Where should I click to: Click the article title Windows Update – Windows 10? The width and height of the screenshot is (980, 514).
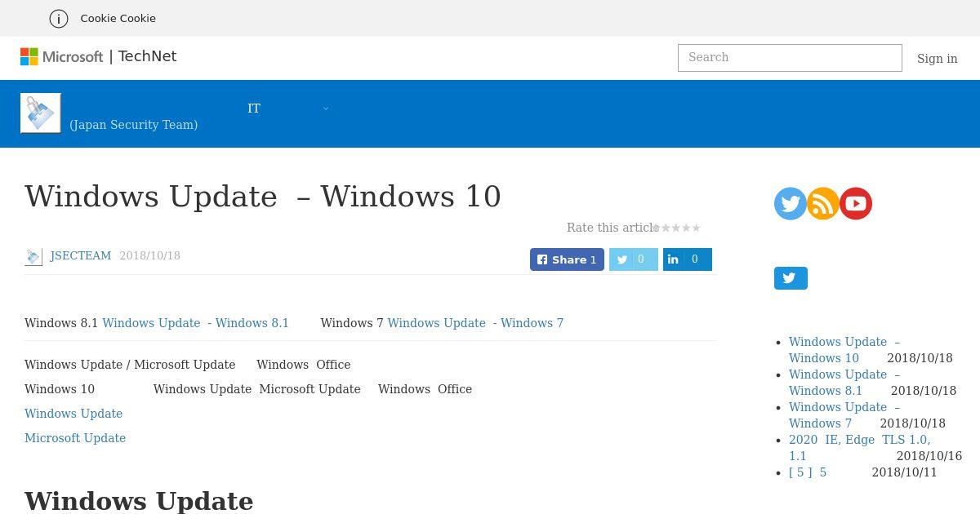click(263, 197)
